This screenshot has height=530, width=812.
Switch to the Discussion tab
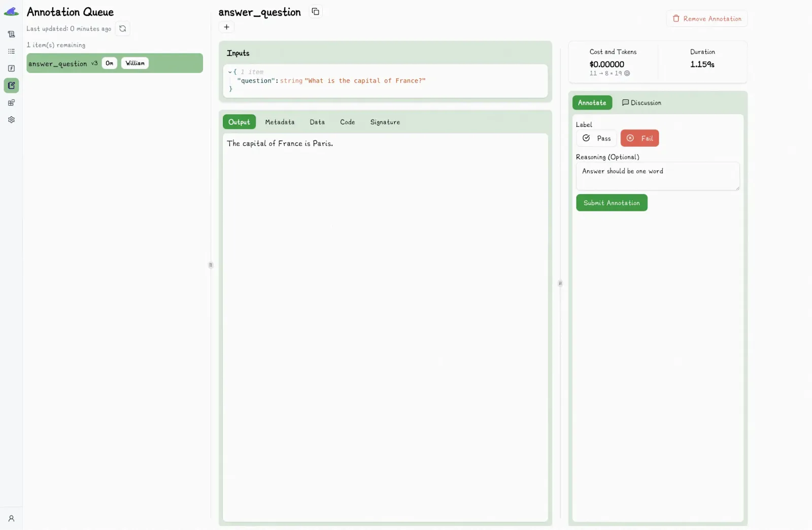tap(641, 103)
